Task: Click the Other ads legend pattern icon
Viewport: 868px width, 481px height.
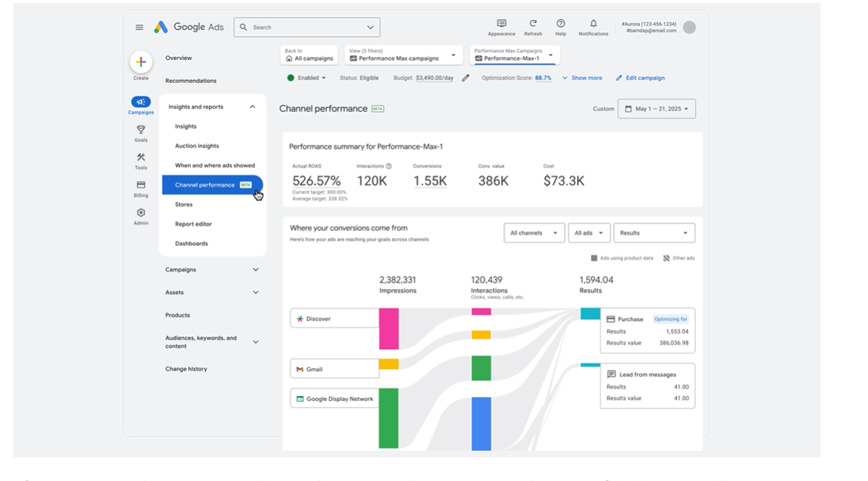Action: click(666, 258)
